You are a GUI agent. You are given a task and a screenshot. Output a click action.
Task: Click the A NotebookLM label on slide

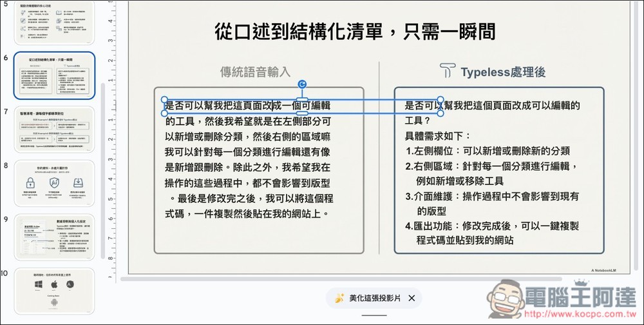click(604, 270)
